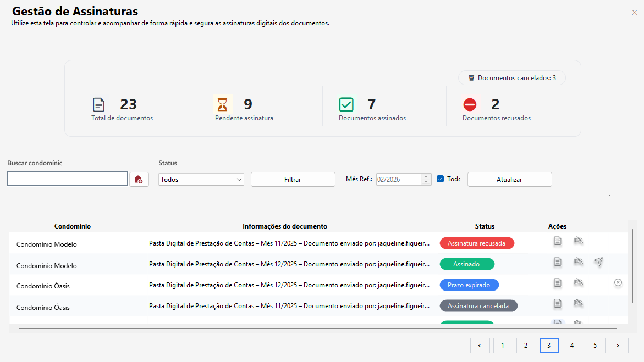
Task: Click the table's horizontal scrollbar
Action: point(318,328)
